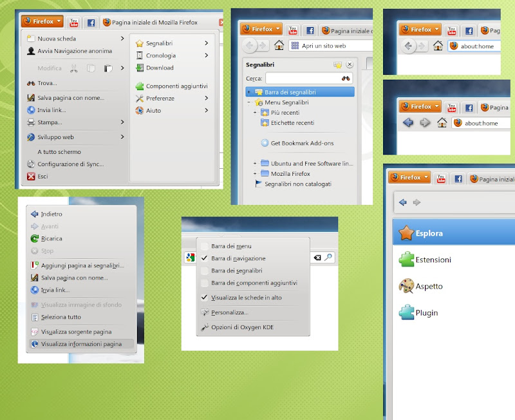
Task: Click the Google search engine icon in the search bar
Action: click(190, 257)
